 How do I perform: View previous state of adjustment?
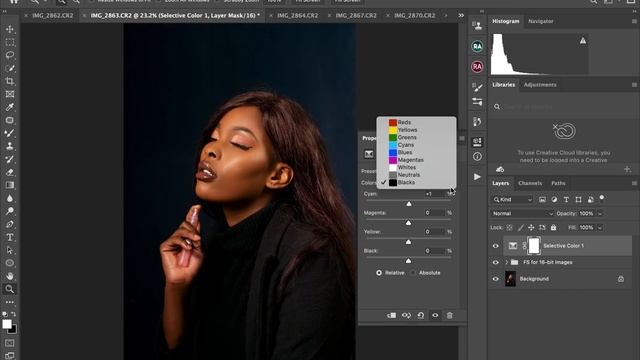point(406,315)
